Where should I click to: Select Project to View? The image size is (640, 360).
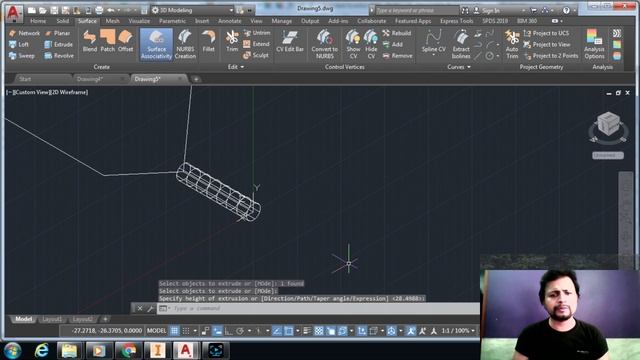point(547,44)
